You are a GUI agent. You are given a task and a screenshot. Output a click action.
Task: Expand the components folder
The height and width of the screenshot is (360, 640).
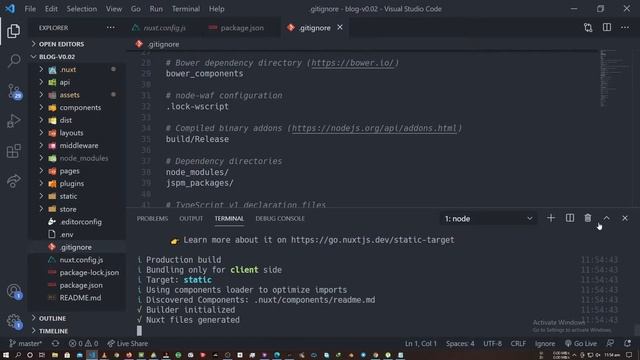click(x=80, y=107)
